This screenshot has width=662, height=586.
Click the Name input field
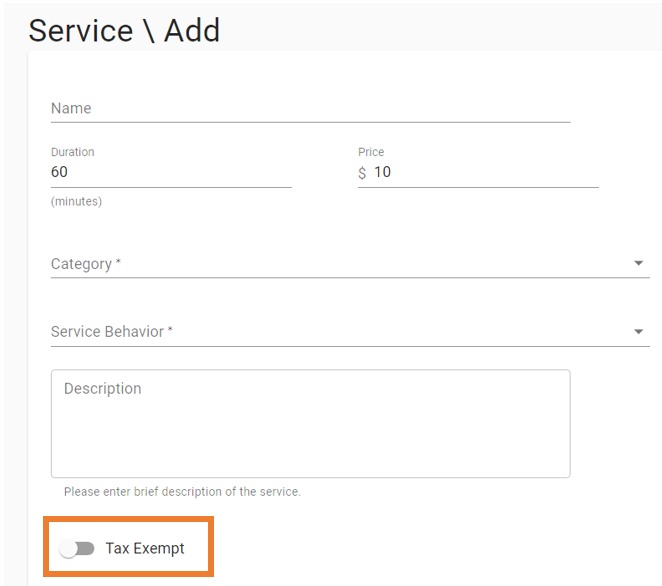(x=310, y=109)
